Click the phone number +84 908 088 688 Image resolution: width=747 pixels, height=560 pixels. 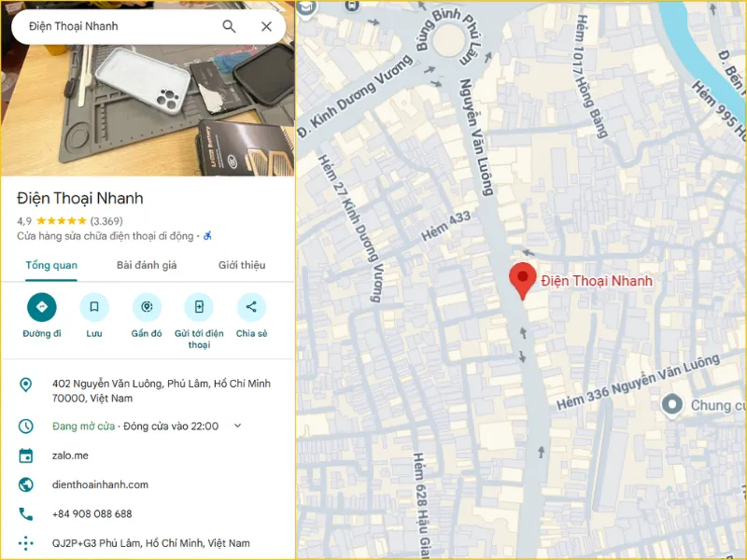(92, 514)
